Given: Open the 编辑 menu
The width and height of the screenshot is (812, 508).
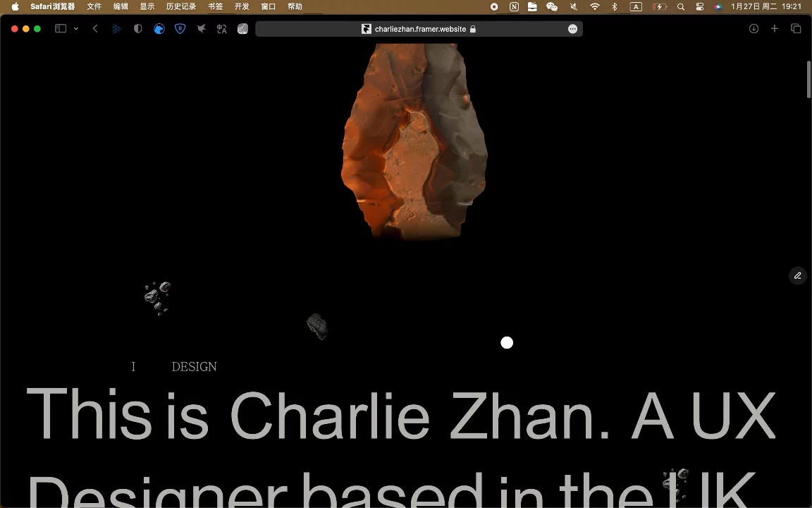Looking at the screenshot, I should (121, 7).
